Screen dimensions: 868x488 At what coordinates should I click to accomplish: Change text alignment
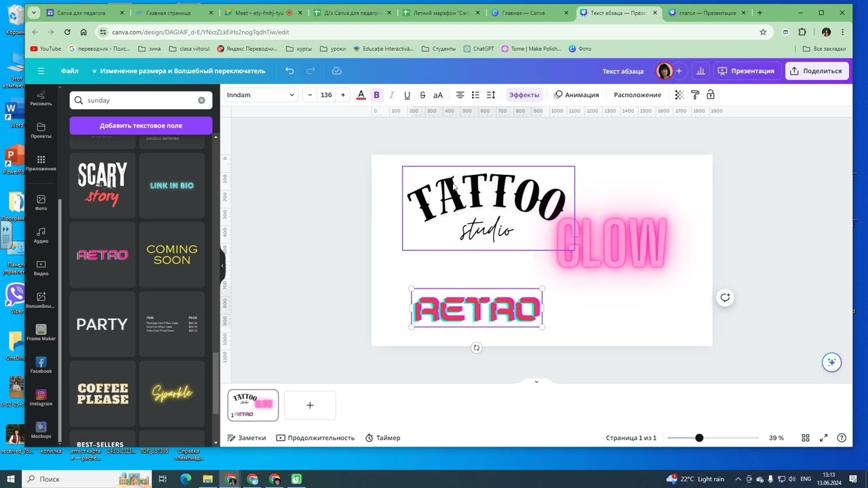click(x=460, y=95)
